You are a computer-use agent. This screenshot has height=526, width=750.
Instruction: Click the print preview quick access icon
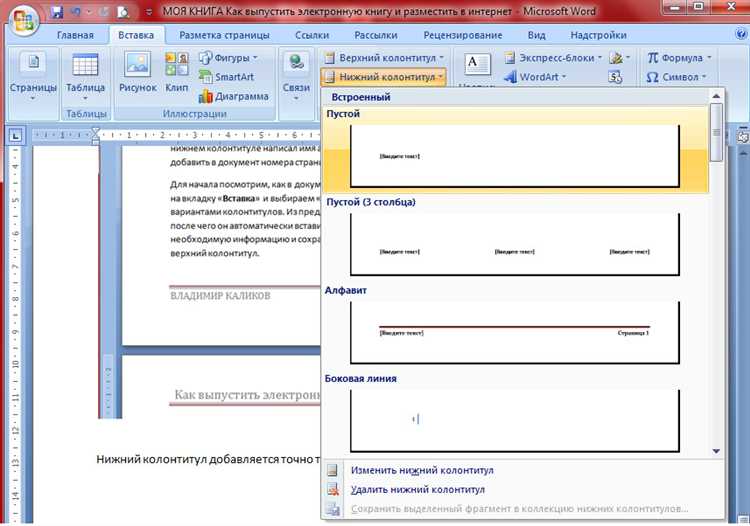[122, 11]
